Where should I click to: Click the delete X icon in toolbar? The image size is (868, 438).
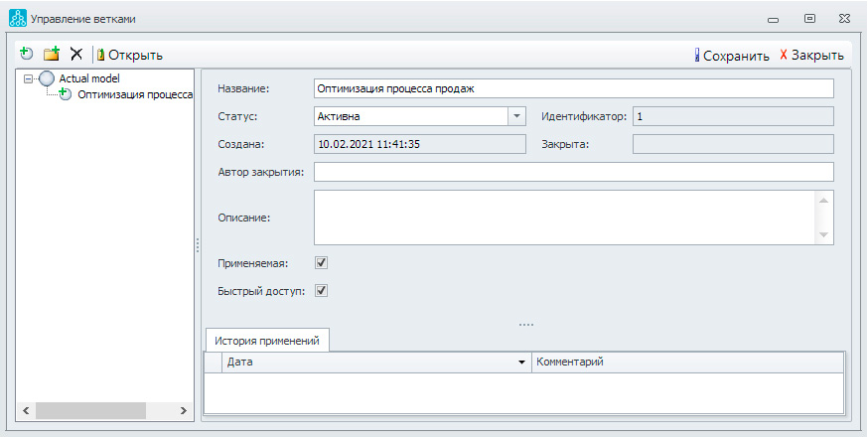point(75,55)
